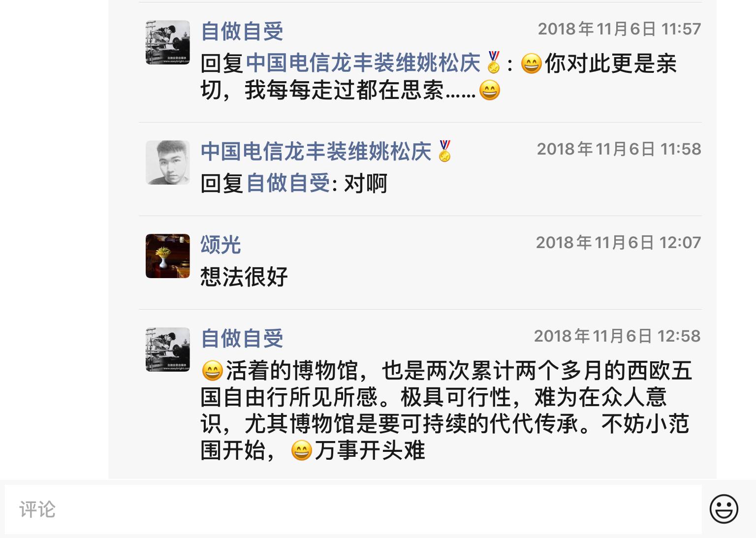Click the 11:58 comment timestamp

pyautogui.click(x=619, y=149)
